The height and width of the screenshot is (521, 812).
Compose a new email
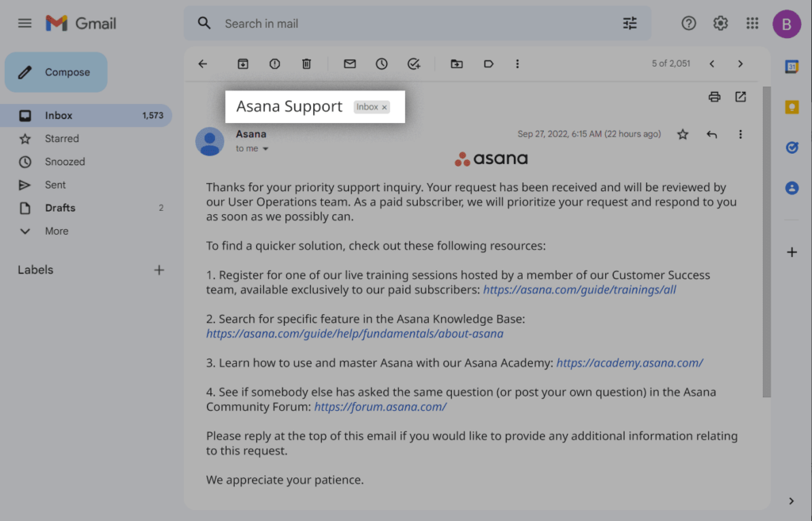pos(56,71)
